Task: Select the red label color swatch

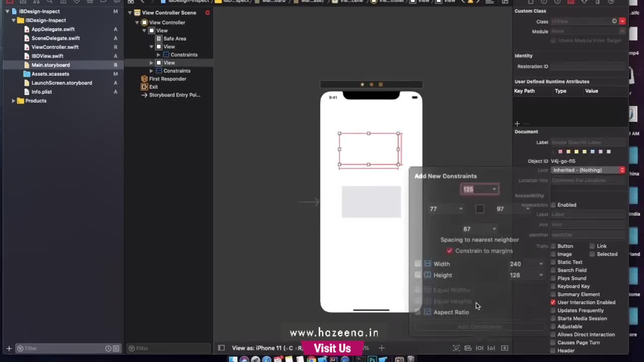Action: coord(560,152)
